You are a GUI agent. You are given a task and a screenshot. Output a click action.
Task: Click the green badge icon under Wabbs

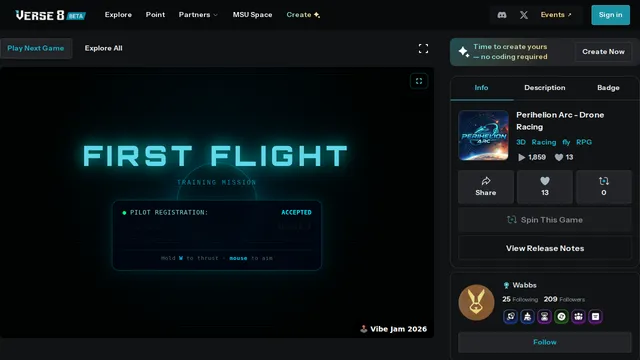click(x=562, y=316)
